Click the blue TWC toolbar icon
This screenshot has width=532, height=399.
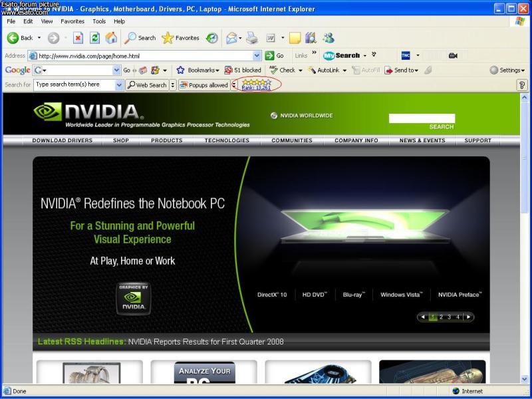coord(406,56)
